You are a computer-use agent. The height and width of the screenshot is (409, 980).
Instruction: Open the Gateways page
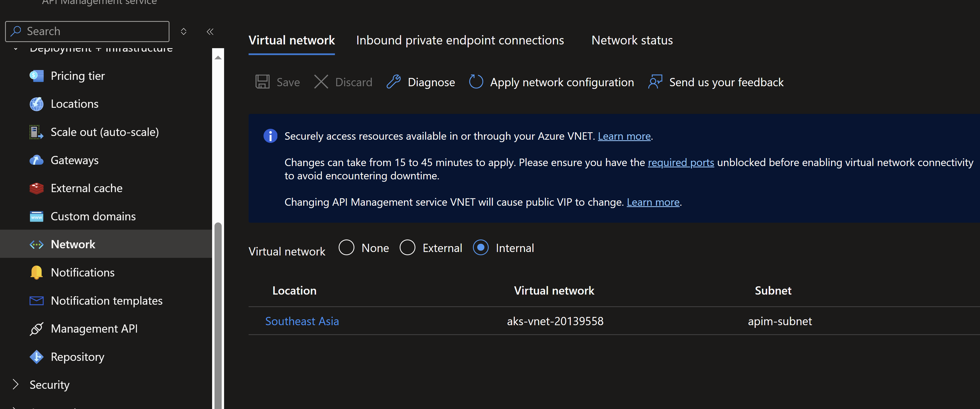[75, 160]
